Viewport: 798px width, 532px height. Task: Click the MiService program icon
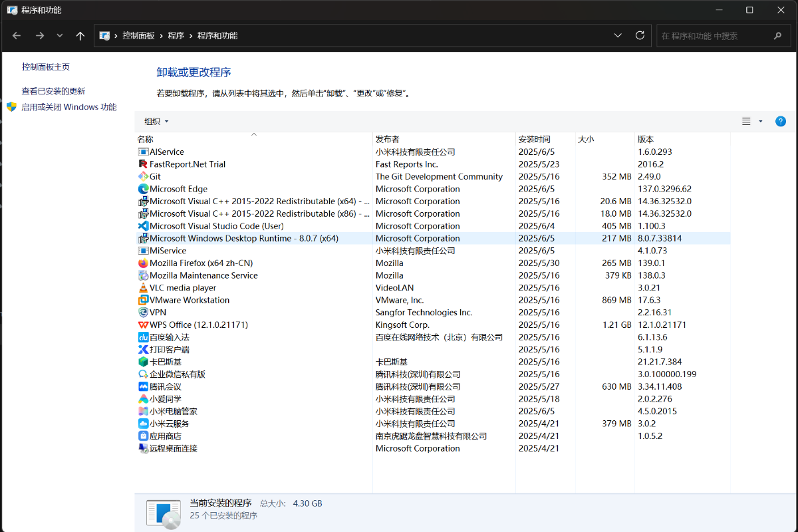coord(143,251)
